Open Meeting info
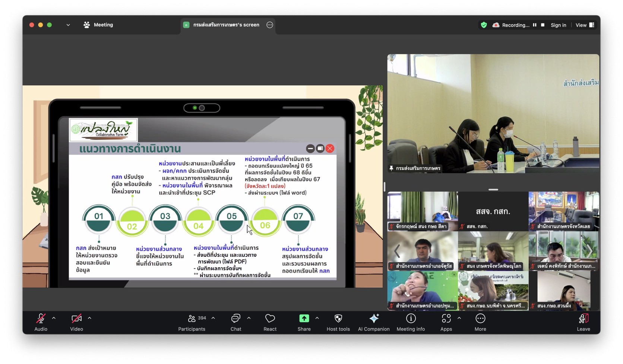623x364 pixels. pos(411,319)
